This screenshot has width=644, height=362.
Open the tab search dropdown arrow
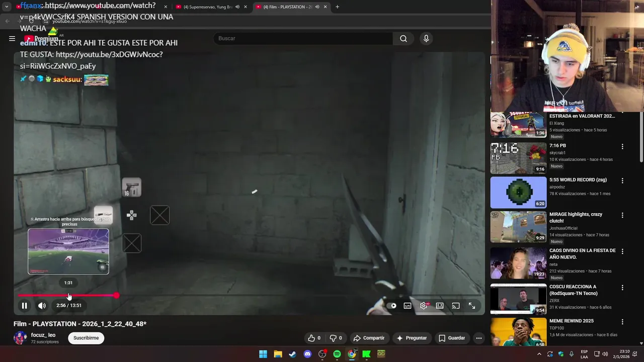[7, 7]
